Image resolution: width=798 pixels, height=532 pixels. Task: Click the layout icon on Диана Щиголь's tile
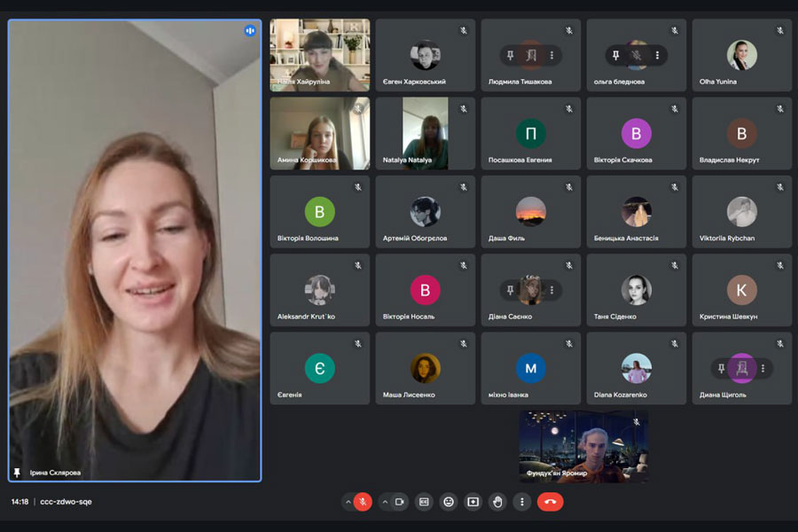742,368
